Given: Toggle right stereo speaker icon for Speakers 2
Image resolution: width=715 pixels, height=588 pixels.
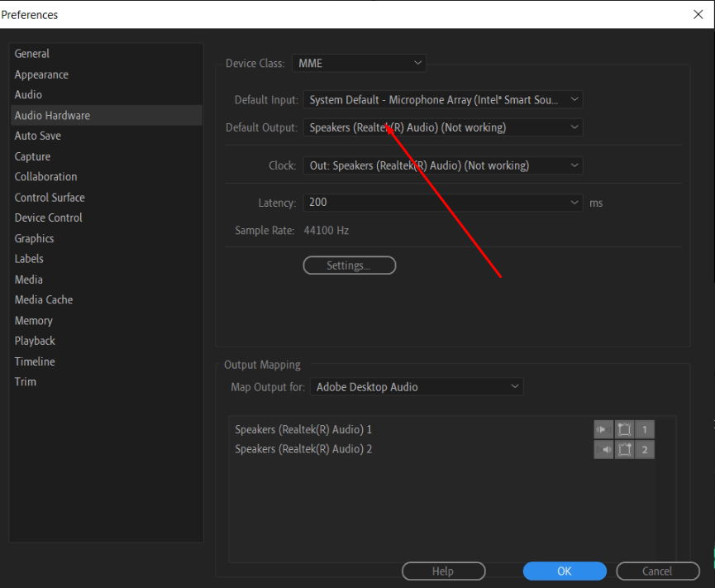Looking at the screenshot, I should tap(603, 450).
